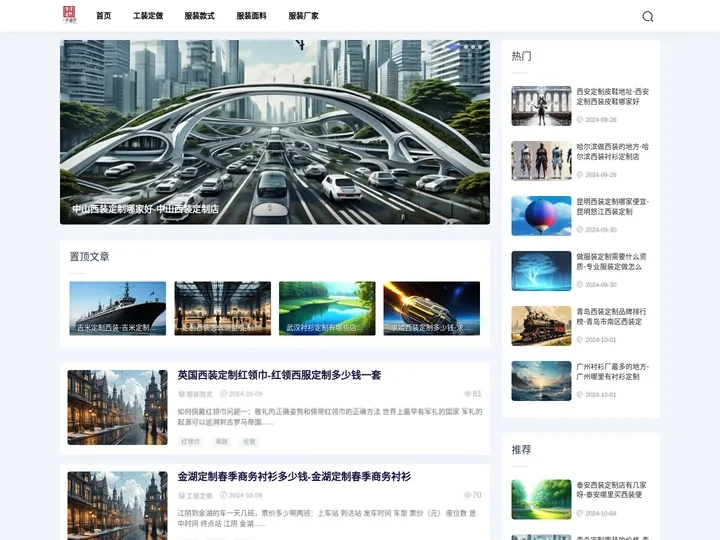Click clock icon next to 2024-09-28 under 西安 post
The image size is (720, 540).
coord(579,119)
